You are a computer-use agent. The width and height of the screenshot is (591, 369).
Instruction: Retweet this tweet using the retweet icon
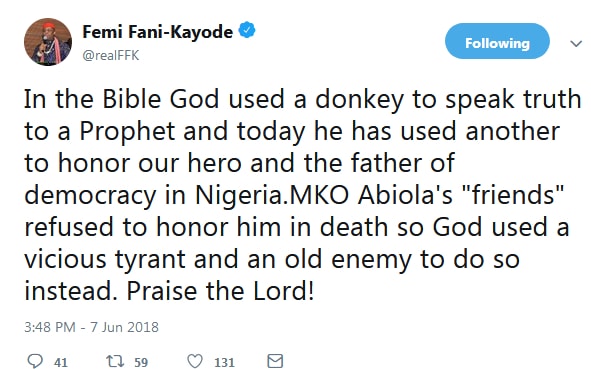[115, 361]
